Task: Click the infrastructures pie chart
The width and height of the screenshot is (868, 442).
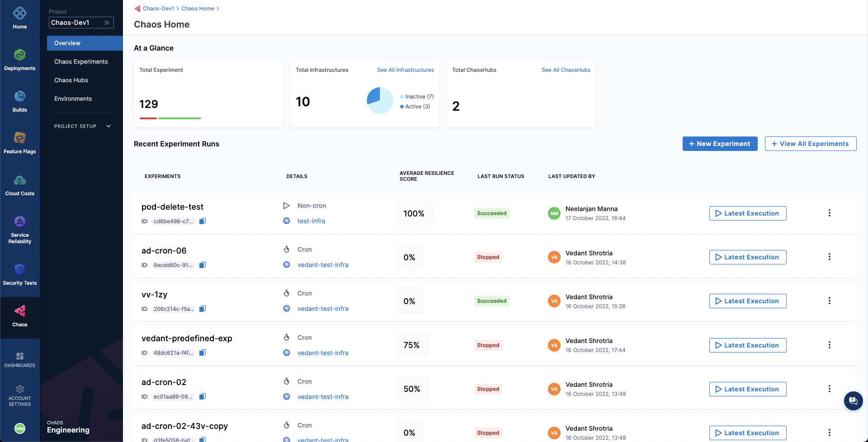Action: point(380,100)
